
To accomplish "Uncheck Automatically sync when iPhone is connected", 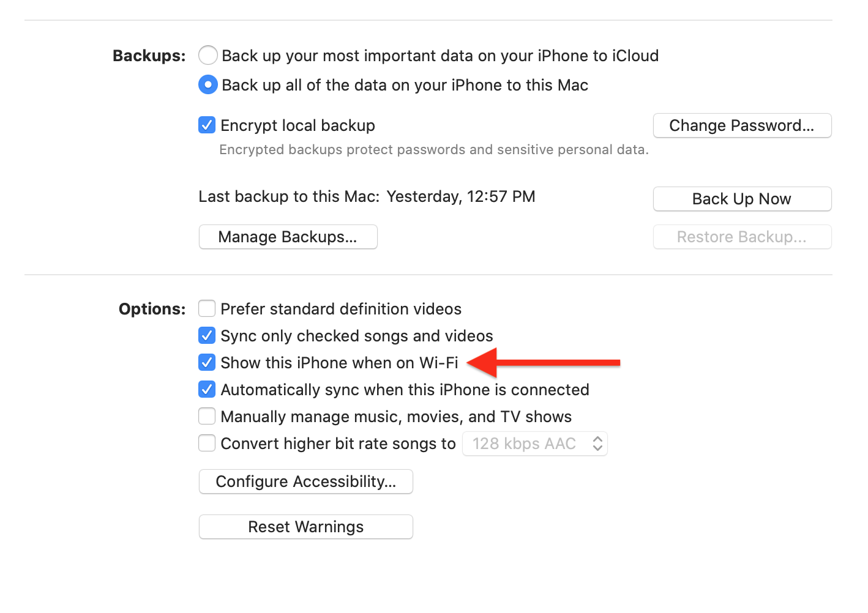I will click(x=207, y=389).
